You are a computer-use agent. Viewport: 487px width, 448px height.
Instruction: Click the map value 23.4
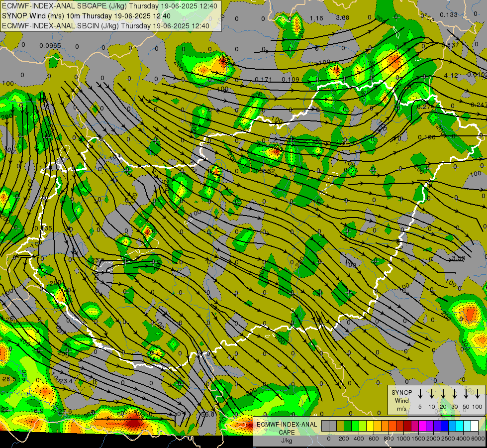pyautogui.click(x=66, y=381)
